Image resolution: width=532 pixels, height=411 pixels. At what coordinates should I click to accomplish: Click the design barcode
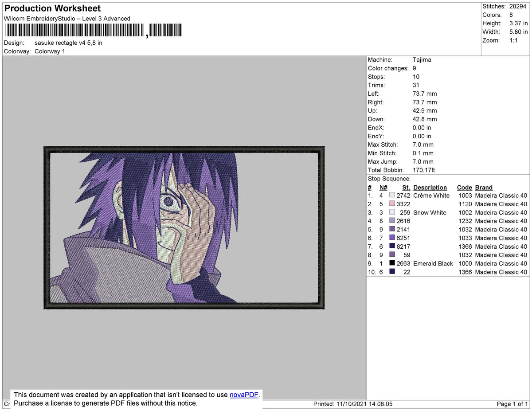(x=93, y=30)
